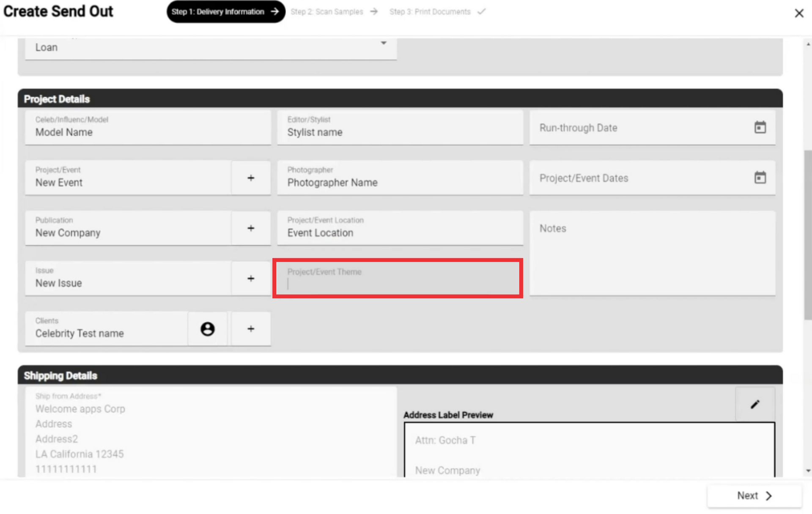Click the 'Attn: Gocha T' label text
This screenshot has height=514, width=812.
445,440
